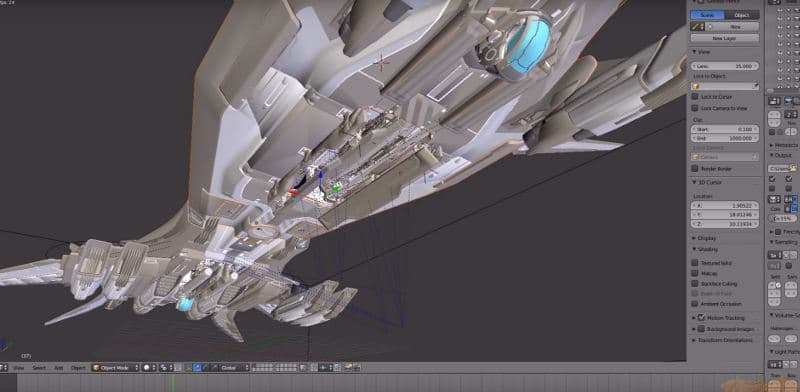Enable Lock to Cursor checkbox

click(694, 96)
